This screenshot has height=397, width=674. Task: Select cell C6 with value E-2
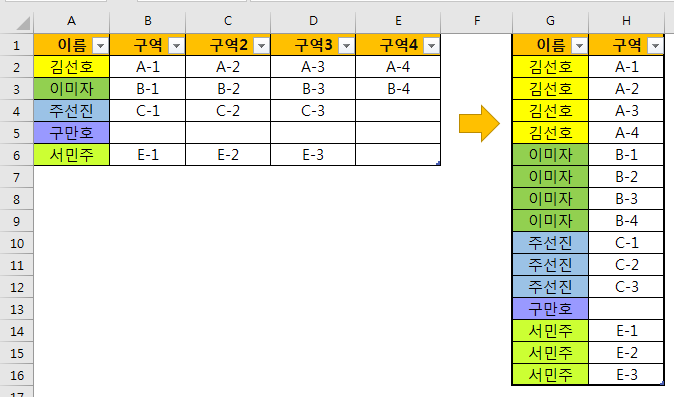pos(228,155)
